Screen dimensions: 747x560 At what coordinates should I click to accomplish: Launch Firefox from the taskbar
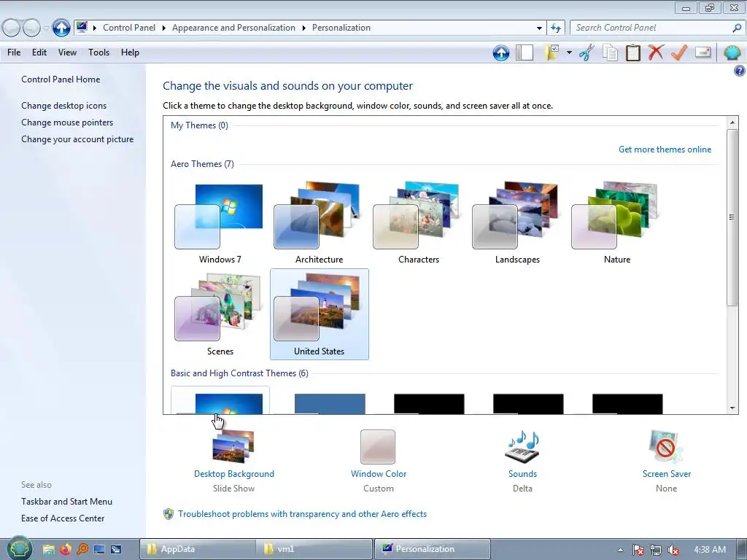65,549
